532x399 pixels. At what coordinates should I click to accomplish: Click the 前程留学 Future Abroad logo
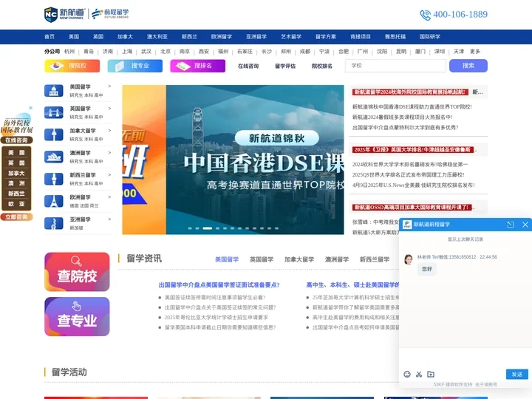tap(110, 14)
